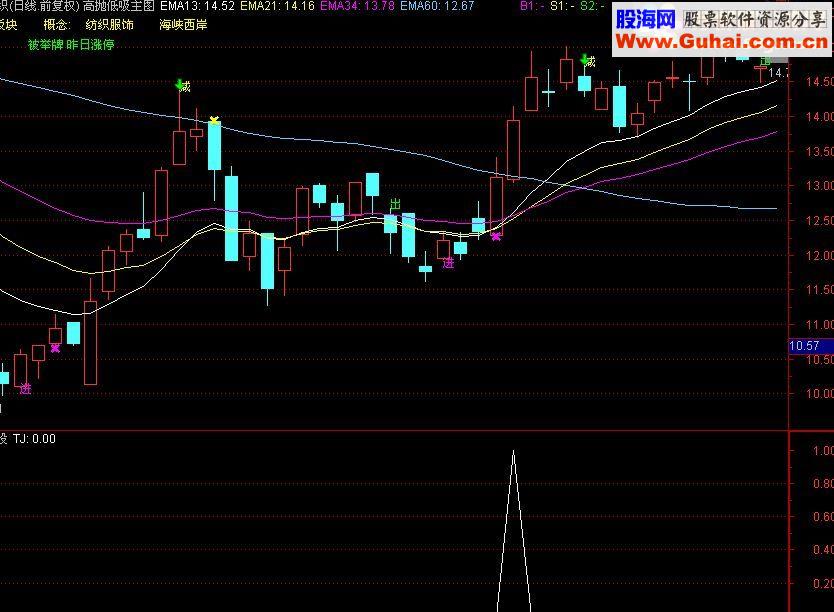The image size is (834, 612).
Task: Click the S2 signal value label
Action: pyautogui.click(x=592, y=6)
